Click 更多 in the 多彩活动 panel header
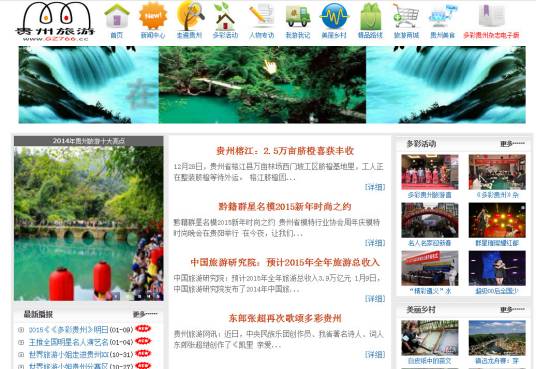 pyautogui.click(x=512, y=144)
